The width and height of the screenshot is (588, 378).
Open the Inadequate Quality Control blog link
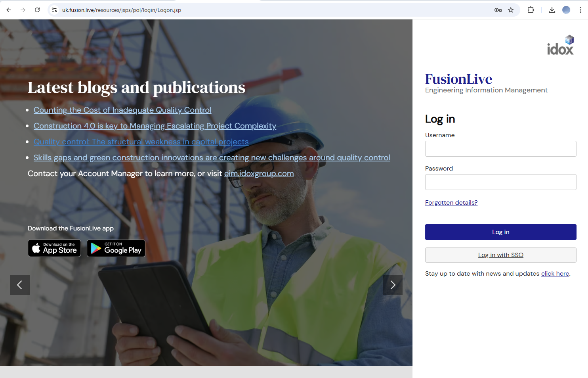click(122, 110)
